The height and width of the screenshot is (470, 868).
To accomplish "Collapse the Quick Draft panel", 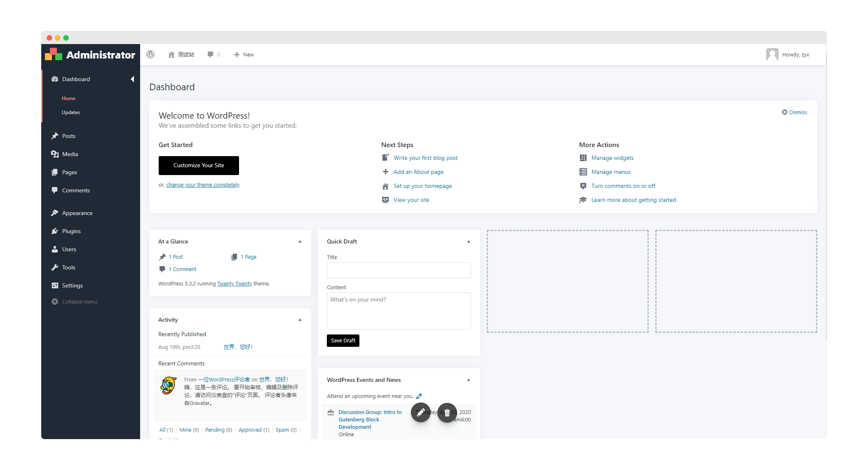I will pyautogui.click(x=469, y=242).
